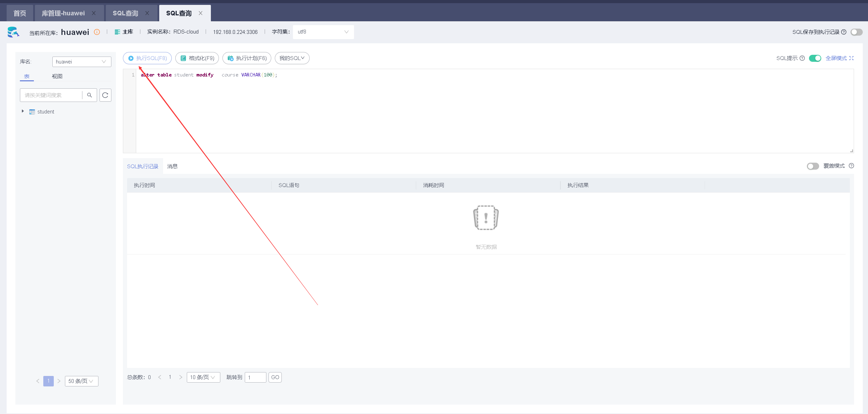The width and height of the screenshot is (868, 414).
Task: Expand the student table tree node
Action: coord(23,111)
